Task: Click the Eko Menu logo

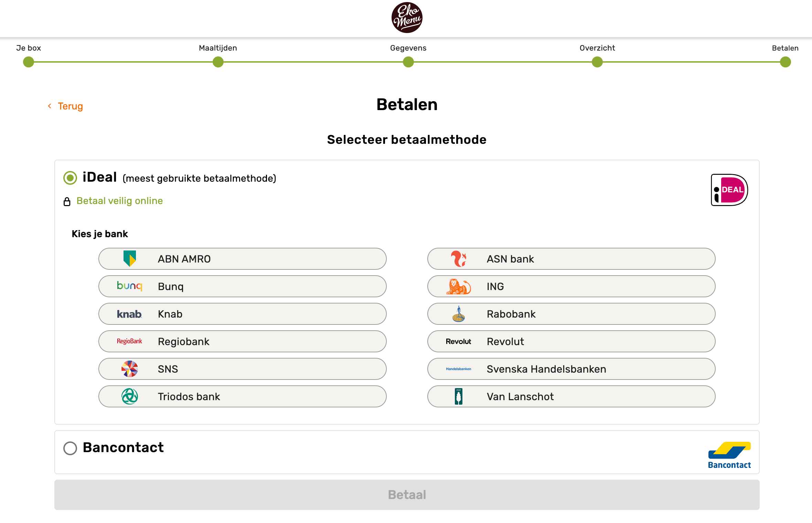Action: pos(407,18)
